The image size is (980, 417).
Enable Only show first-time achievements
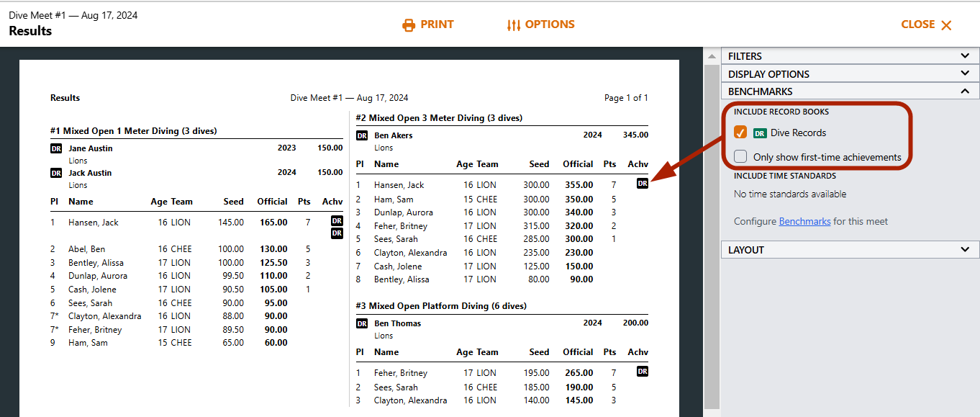point(740,157)
